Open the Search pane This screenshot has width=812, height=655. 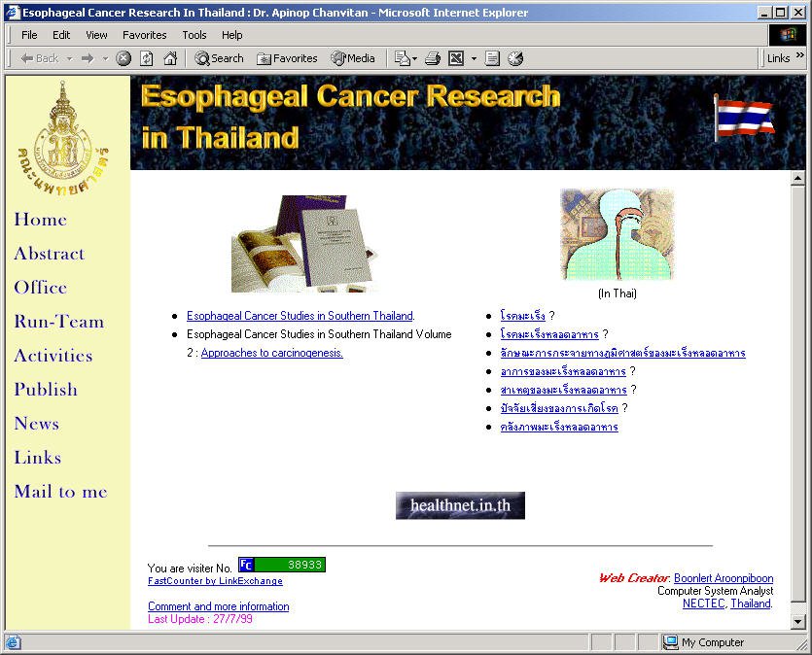(219, 58)
